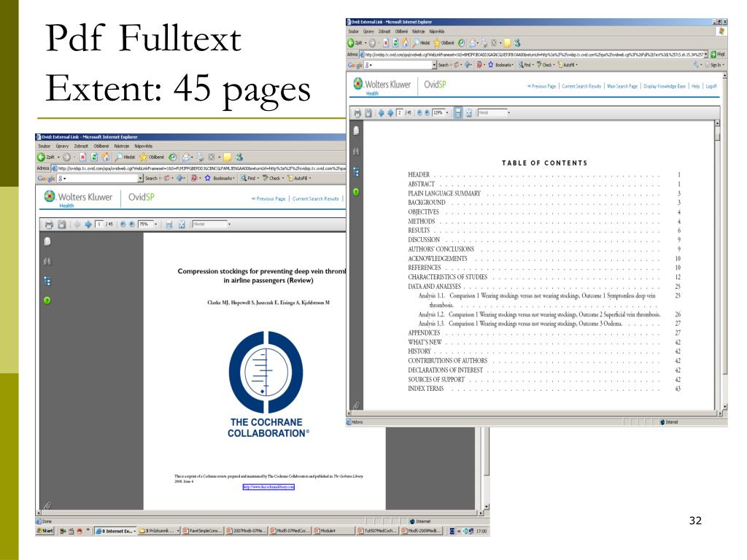This screenshot has height=560, width=747.
Task: Zoom in the PDF in the right window
Action: pyautogui.click(x=427, y=113)
